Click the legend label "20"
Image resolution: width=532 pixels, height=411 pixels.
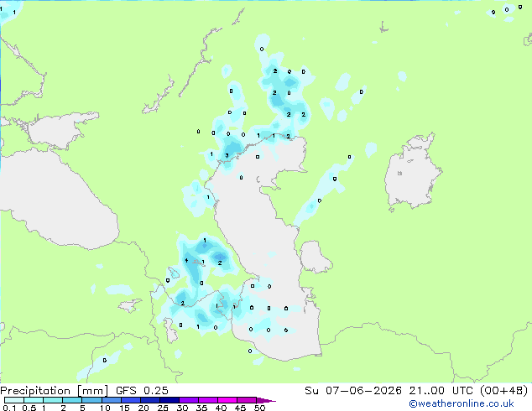pos(143,408)
